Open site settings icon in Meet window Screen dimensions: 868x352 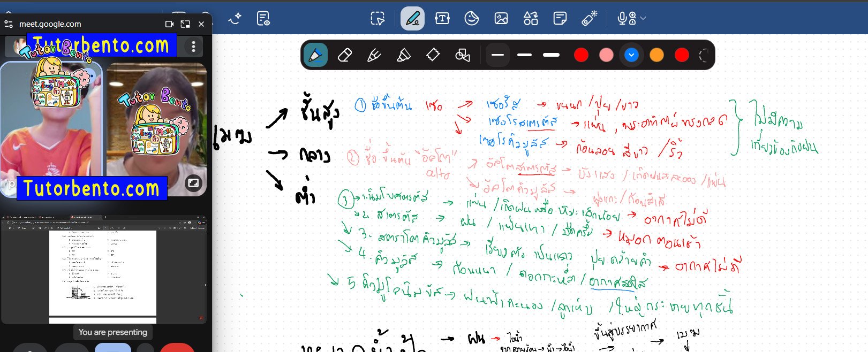coord(9,24)
